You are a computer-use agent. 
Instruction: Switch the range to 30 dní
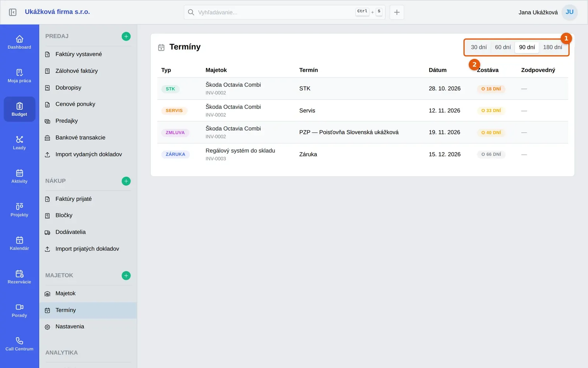479,47
